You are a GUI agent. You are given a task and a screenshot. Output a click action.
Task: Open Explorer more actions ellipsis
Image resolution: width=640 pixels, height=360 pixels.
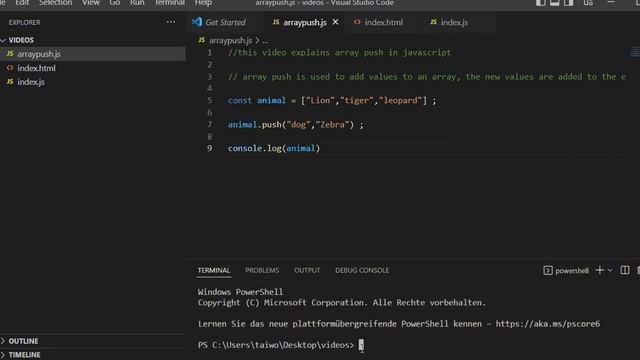(171, 22)
